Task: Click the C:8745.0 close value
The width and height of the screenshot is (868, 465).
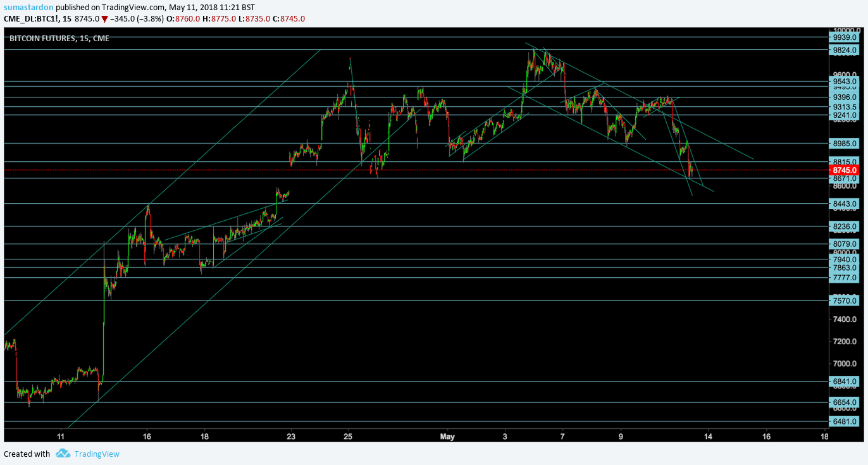Action: 288,18
